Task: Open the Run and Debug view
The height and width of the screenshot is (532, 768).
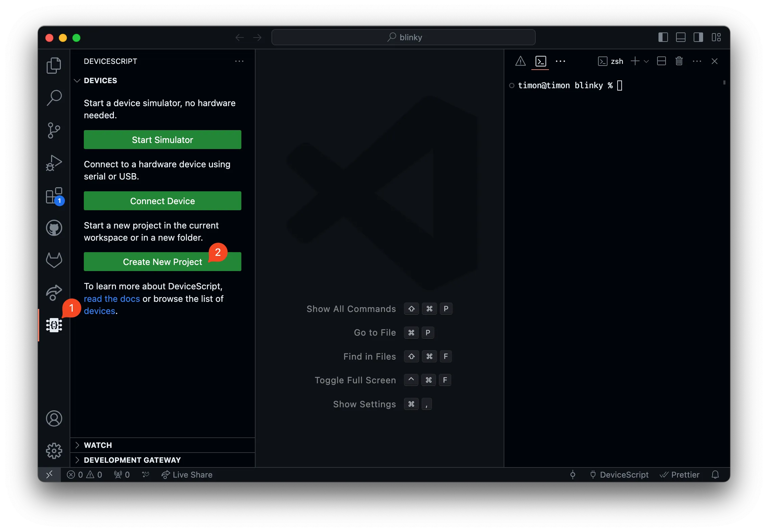Action: (54, 163)
